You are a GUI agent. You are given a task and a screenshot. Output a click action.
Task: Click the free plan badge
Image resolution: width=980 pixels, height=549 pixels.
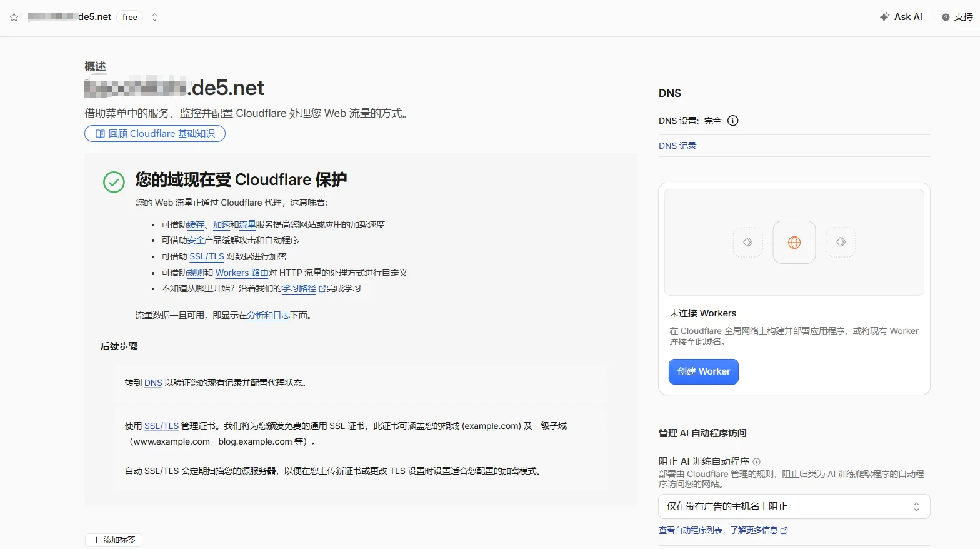coord(130,18)
